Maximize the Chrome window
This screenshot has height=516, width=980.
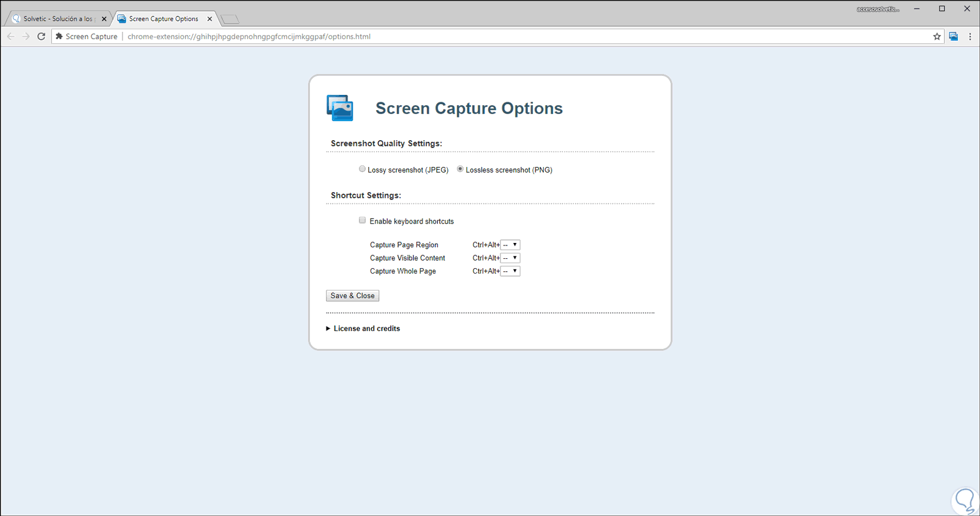942,9
